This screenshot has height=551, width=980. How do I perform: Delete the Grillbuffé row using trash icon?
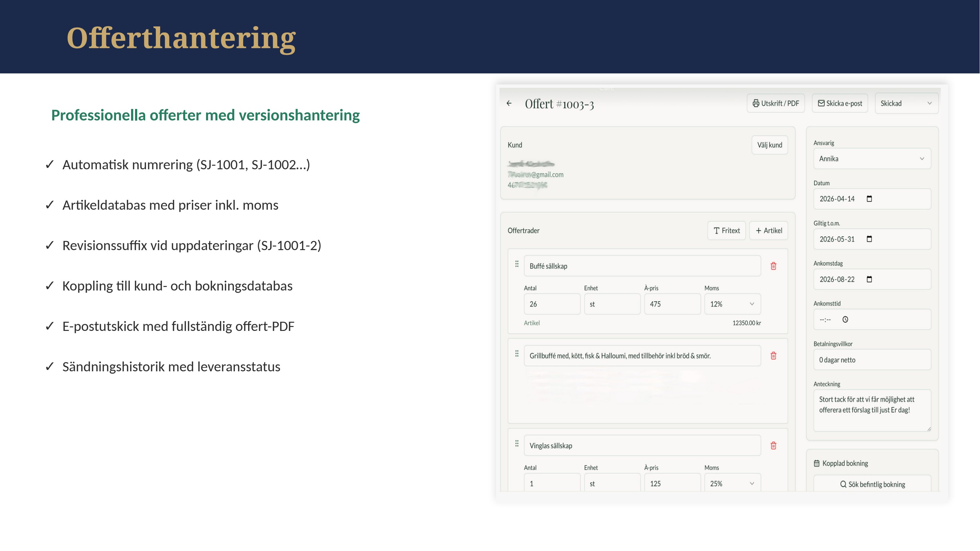point(773,356)
